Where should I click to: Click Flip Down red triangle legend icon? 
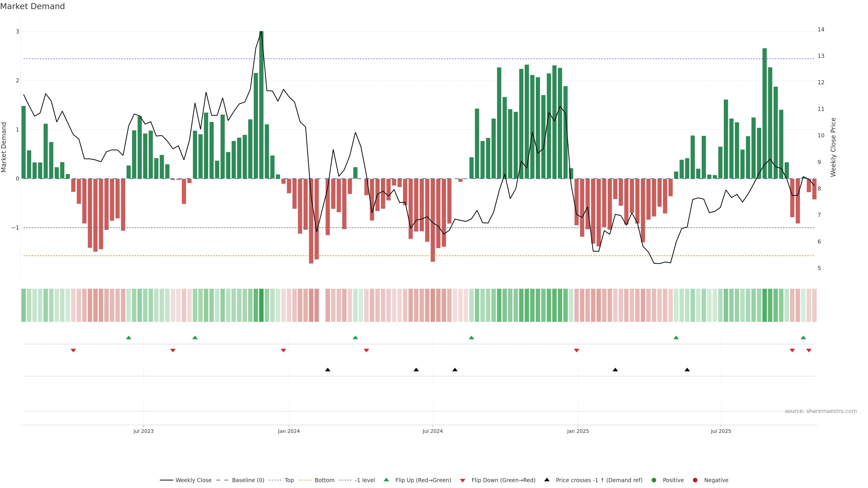463,481
